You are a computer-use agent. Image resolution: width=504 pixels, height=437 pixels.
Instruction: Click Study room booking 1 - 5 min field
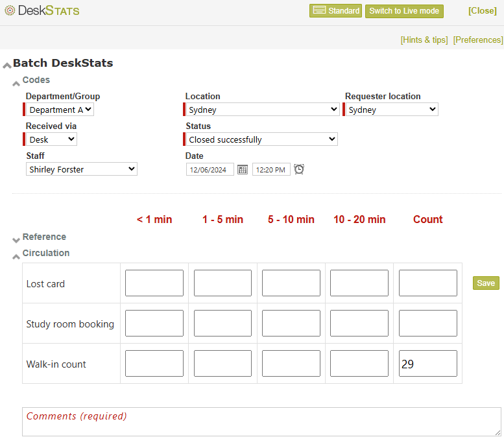(x=222, y=324)
